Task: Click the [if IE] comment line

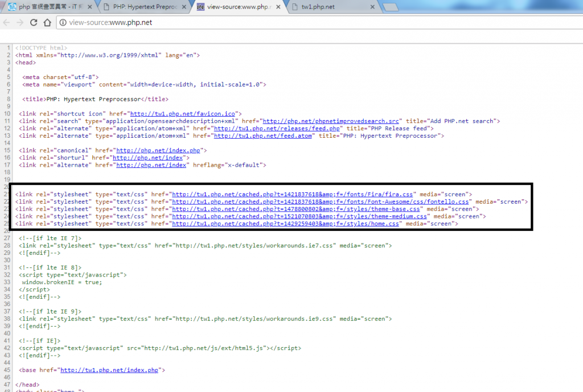Action: coord(40,341)
